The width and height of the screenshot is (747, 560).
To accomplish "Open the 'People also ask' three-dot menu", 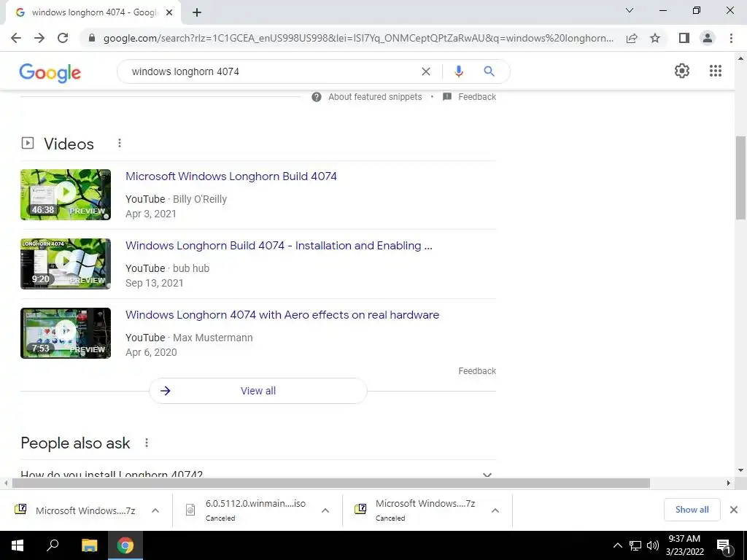I will [x=147, y=443].
